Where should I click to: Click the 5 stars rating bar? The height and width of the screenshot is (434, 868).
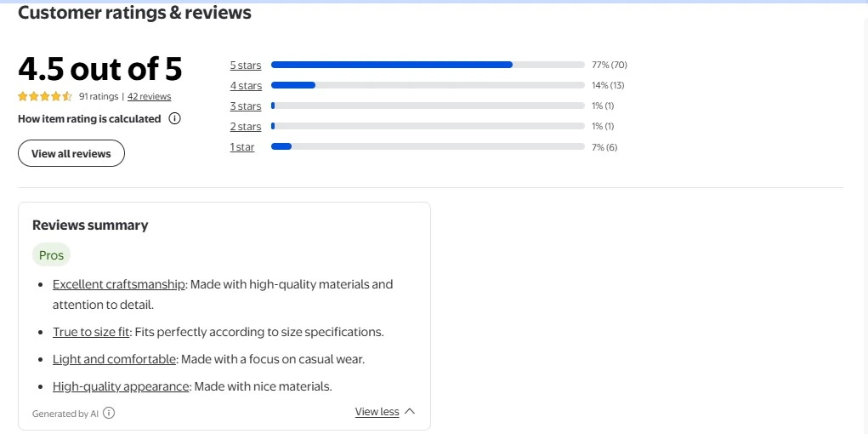tap(428, 65)
